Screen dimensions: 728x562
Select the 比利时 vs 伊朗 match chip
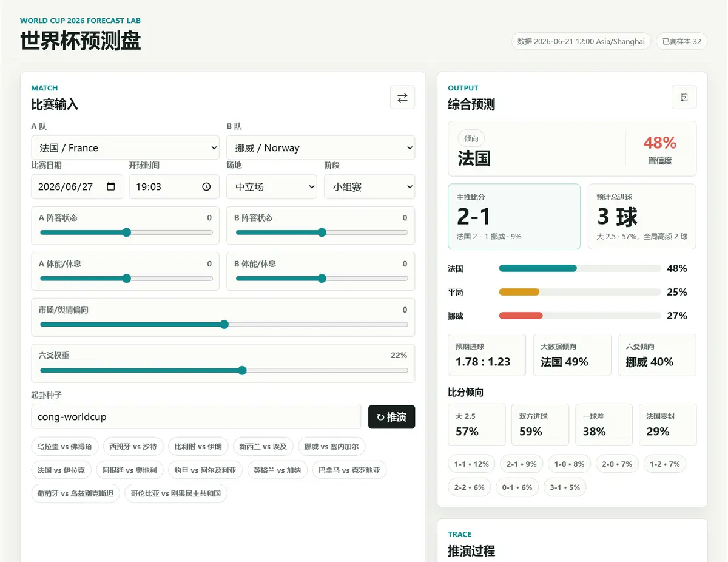(x=198, y=447)
